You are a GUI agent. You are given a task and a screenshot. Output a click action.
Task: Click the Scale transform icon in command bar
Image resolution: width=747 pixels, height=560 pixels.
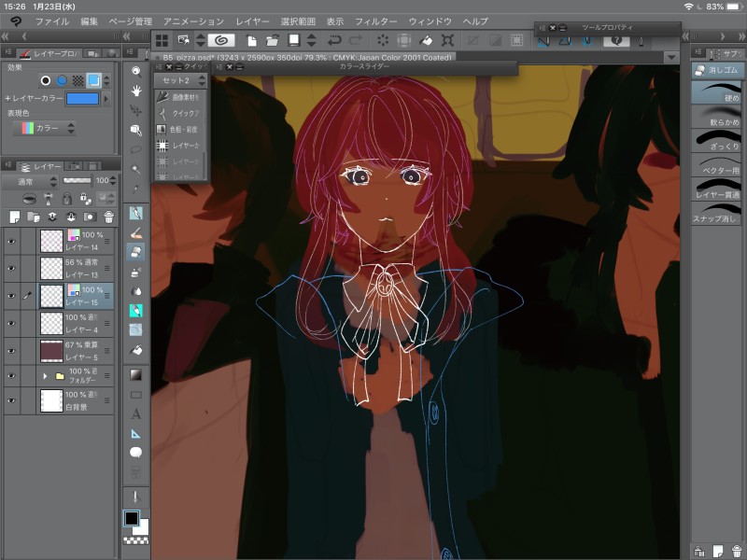click(x=447, y=40)
